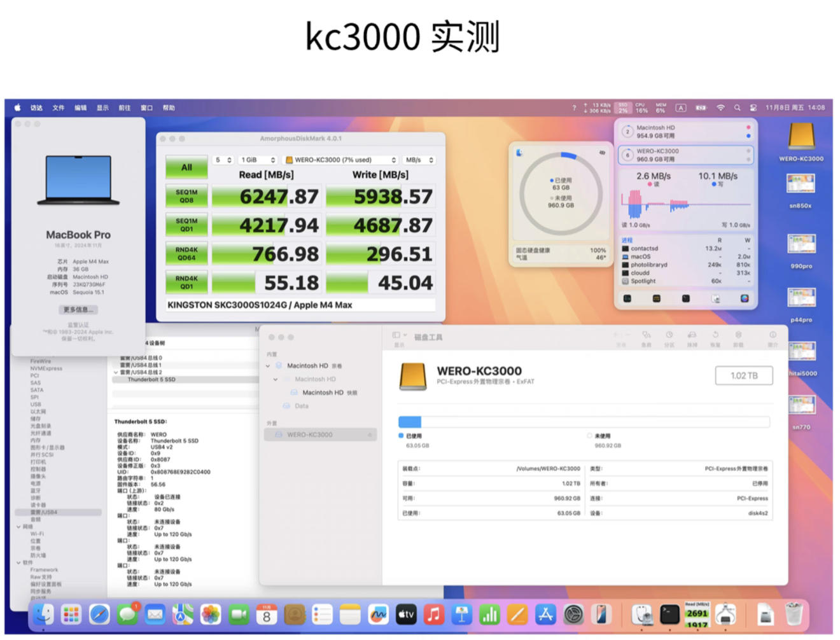
Task: Click the SSD 2% indicator in the menu bar
Action: tap(623, 108)
